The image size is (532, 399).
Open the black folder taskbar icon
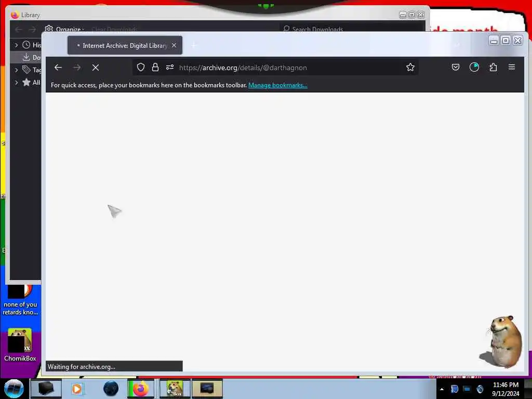pos(46,389)
